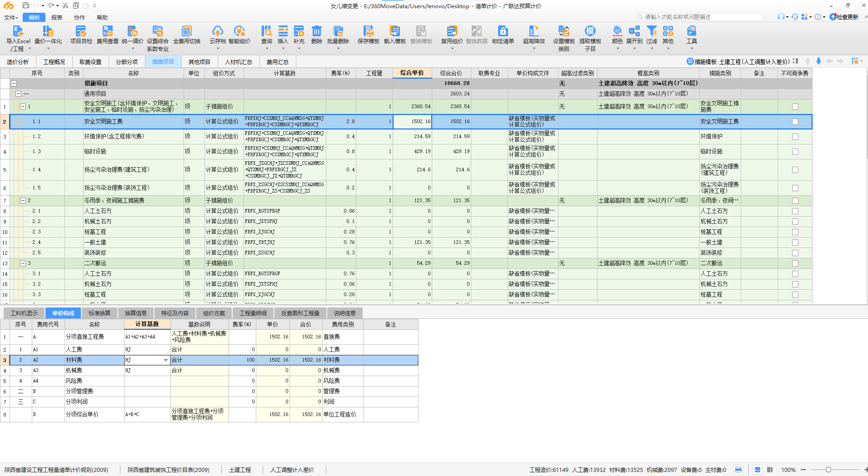868x476 pixels.
Task: Toggle checkbox for 一般土建 row 2.4
Action: 795,243
